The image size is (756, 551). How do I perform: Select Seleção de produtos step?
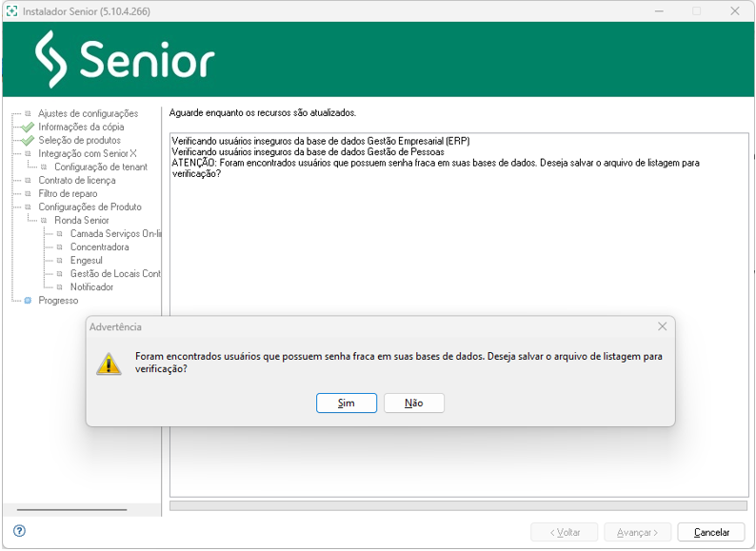(80, 140)
